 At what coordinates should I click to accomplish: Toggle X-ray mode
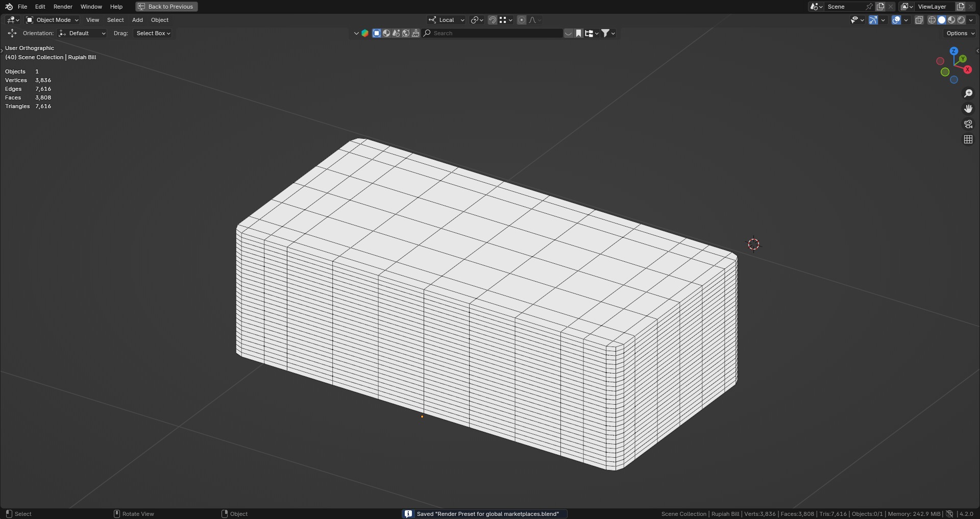(919, 20)
